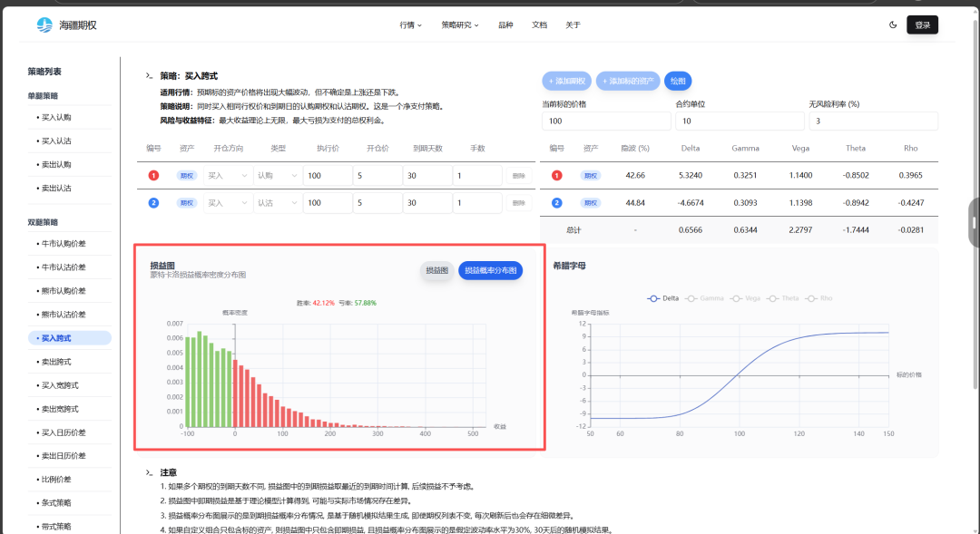This screenshot has height=534, width=980.
Task: Click the blue 绘图 draw button
Action: pyautogui.click(x=677, y=81)
